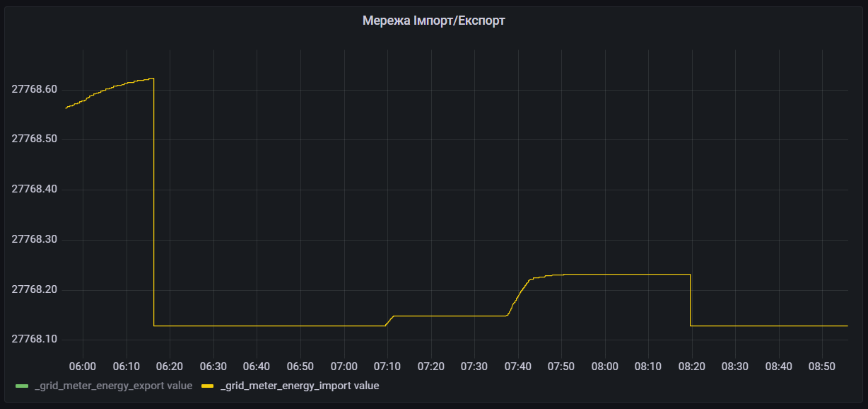
Task: Click the 27768.50 y-axis label
Action: click(35, 139)
